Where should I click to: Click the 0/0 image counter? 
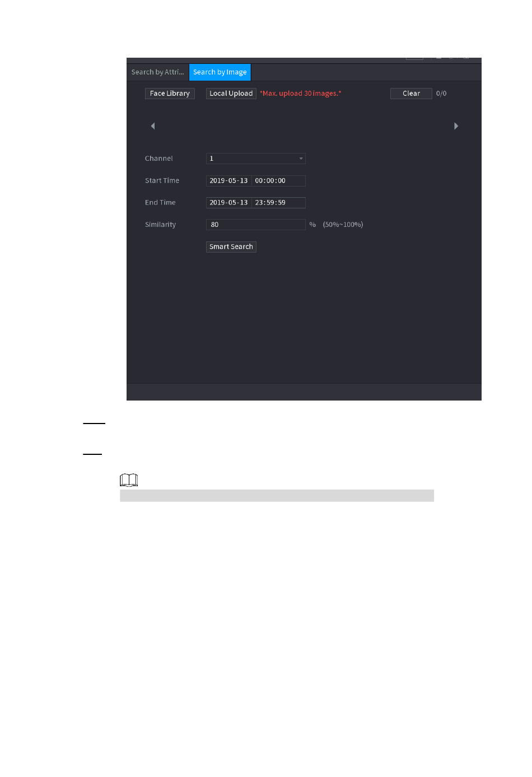point(441,94)
